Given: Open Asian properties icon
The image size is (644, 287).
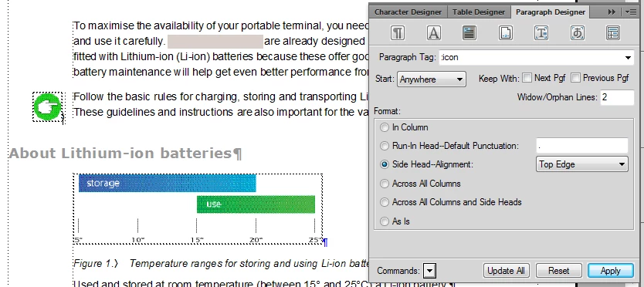Looking at the screenshot, I should point(577,33).
